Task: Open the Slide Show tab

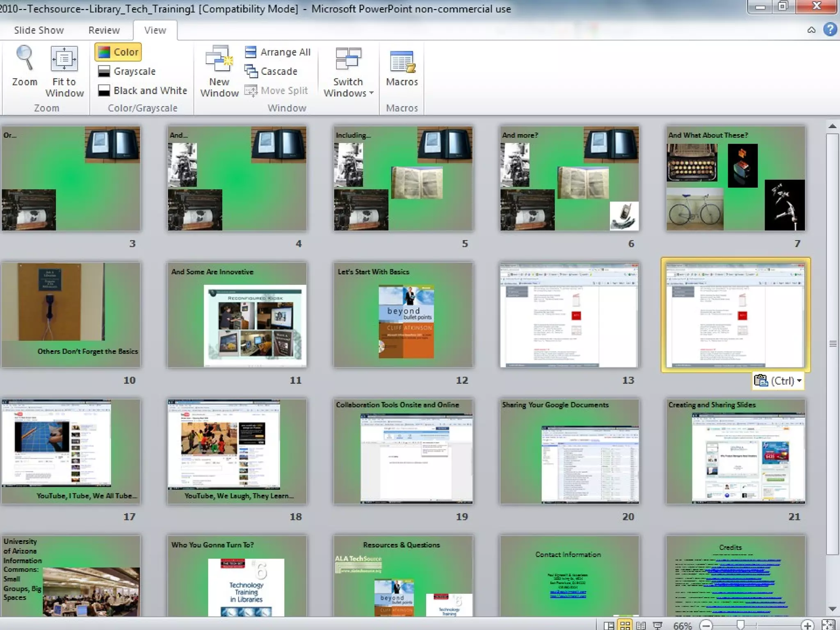Action: 39,30
